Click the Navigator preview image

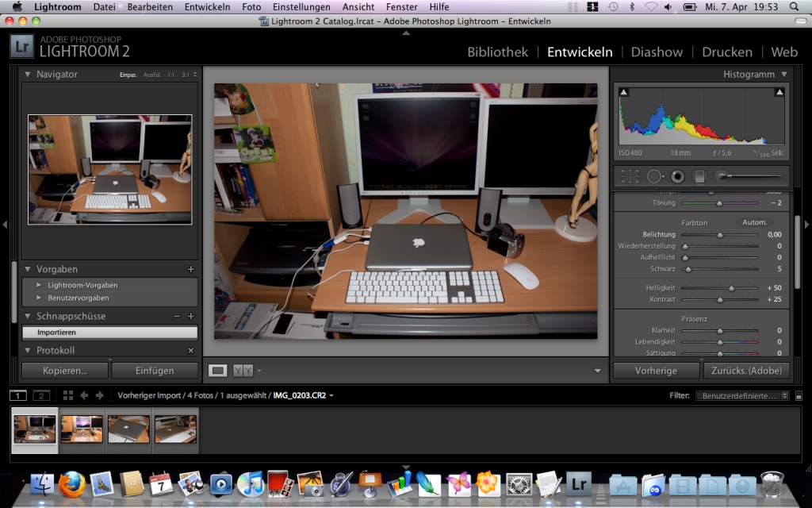[x=109, y=170]
